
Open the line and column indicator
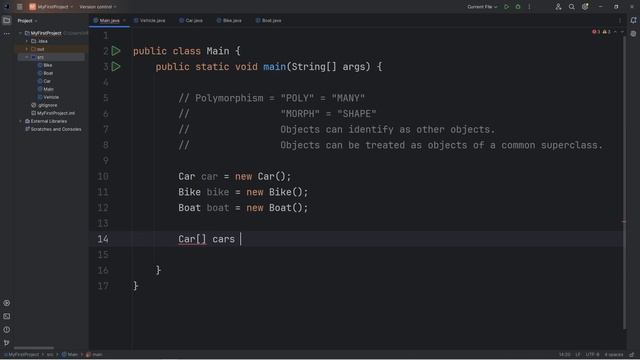click(564, 355)
